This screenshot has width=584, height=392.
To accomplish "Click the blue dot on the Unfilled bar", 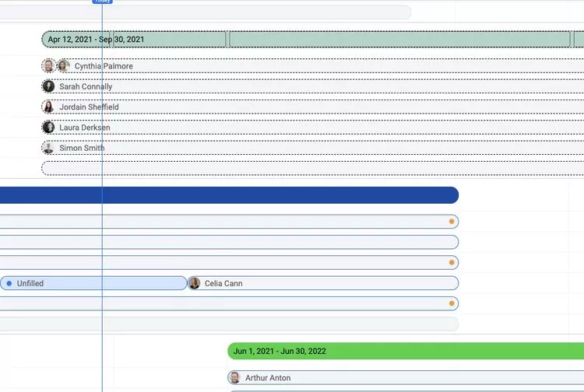I will pos(9,283).
